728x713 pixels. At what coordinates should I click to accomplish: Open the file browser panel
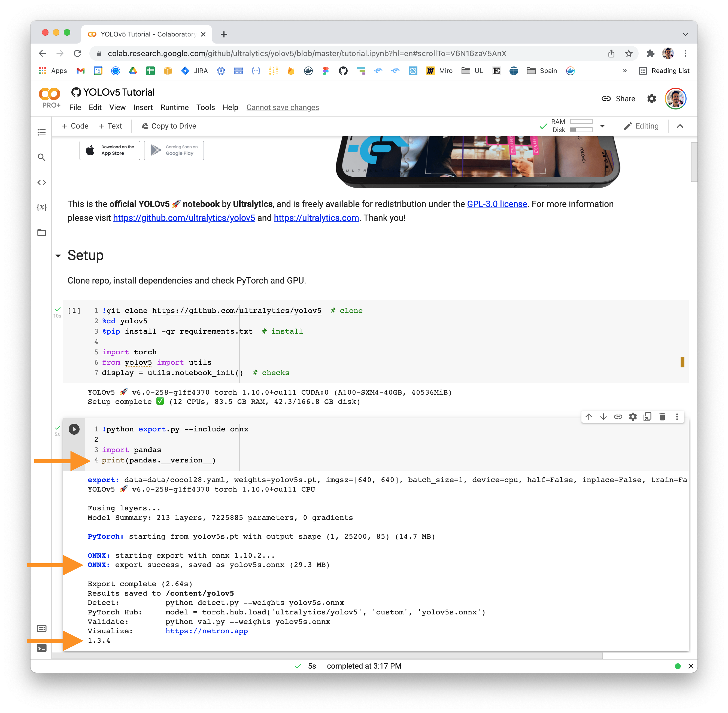[x=42, y=233]
